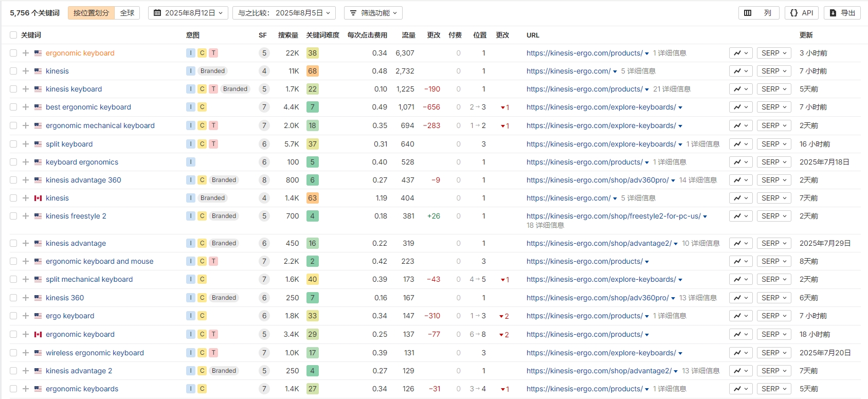Click plus icon for kinesis freestyle 2

click(26, 216)
